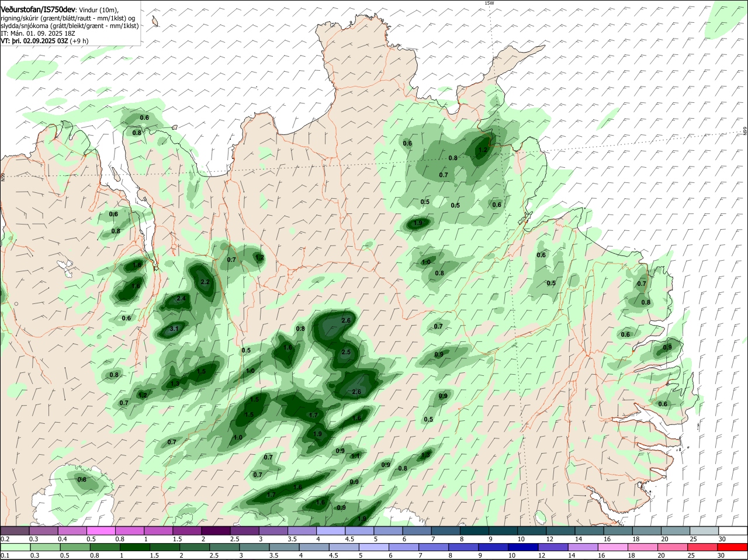748x560 pixels.
Task: Click the bottom-row legend swatch labeled 7
Action: (433, 547)
